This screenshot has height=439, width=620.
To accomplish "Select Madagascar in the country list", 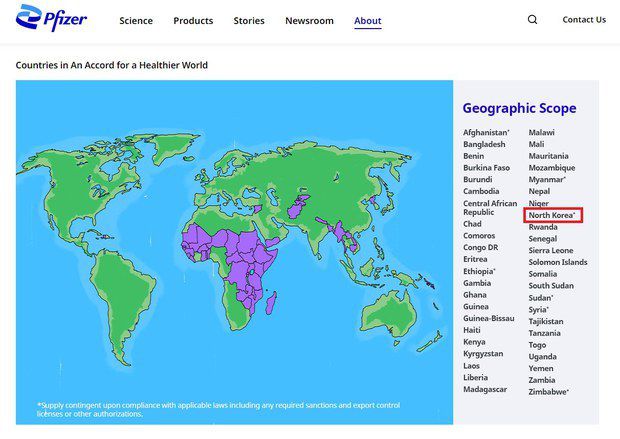I will click(x=485, y=389).
